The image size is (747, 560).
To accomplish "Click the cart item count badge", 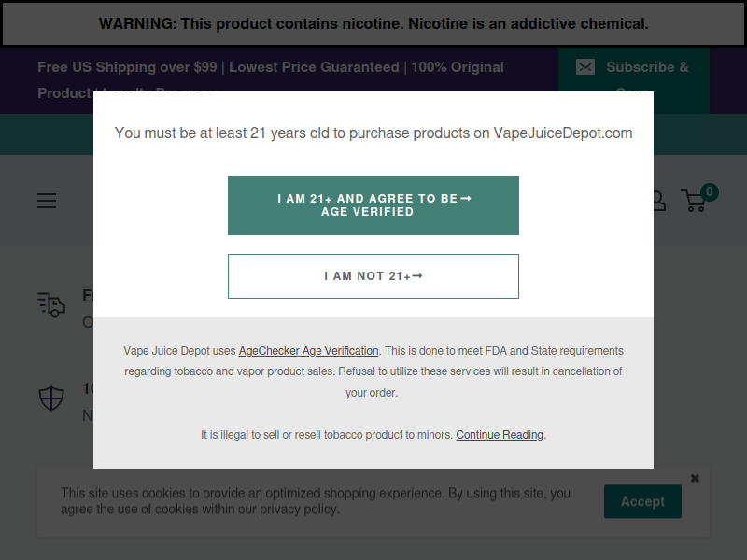I will tap(710, 192).
